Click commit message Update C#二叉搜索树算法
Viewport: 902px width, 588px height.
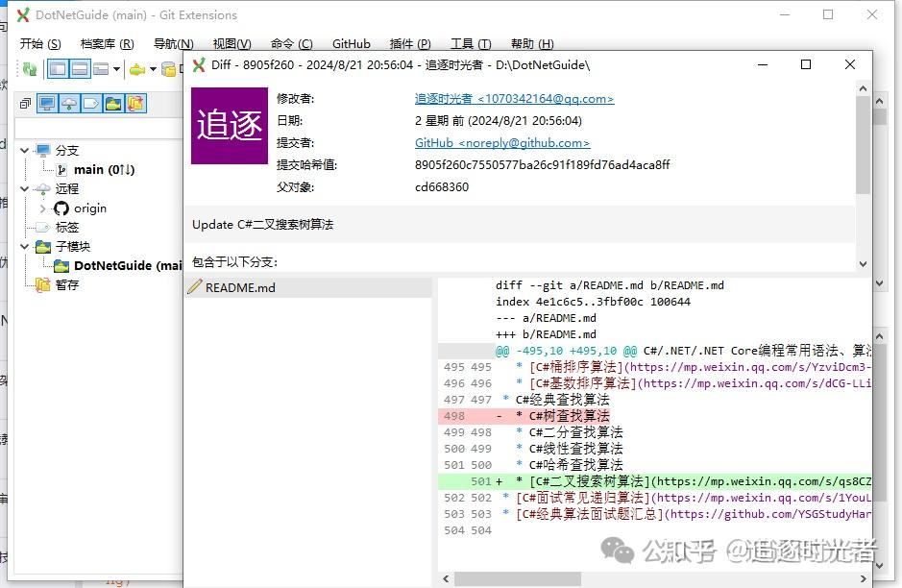click(x=263, y=225)
